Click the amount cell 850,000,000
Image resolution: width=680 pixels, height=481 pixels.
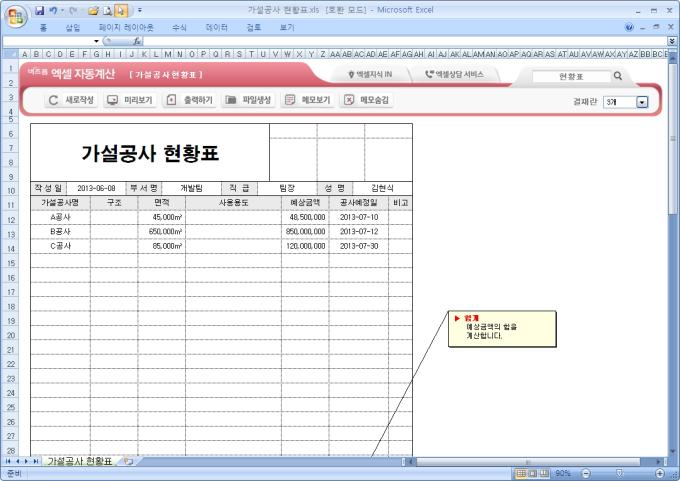pos(305,232)
